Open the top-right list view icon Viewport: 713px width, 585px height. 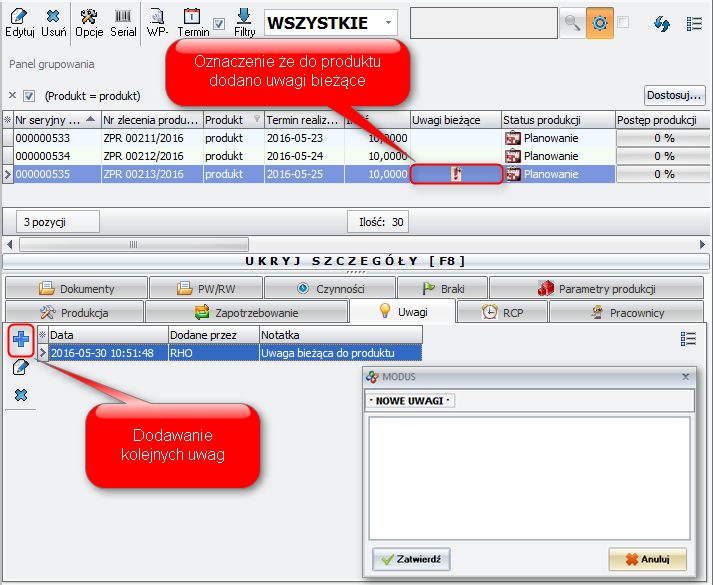tap(694, 24)
